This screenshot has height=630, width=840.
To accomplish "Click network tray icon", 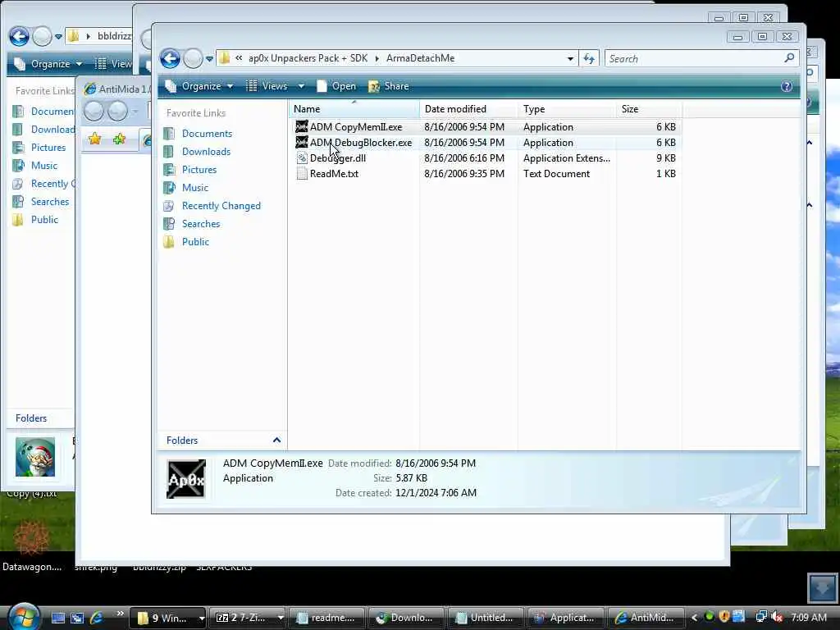I will click(760, 617).
